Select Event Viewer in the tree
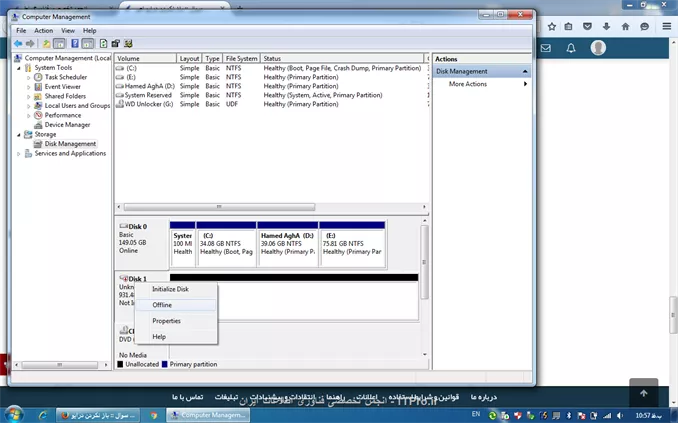 point(63,87)
